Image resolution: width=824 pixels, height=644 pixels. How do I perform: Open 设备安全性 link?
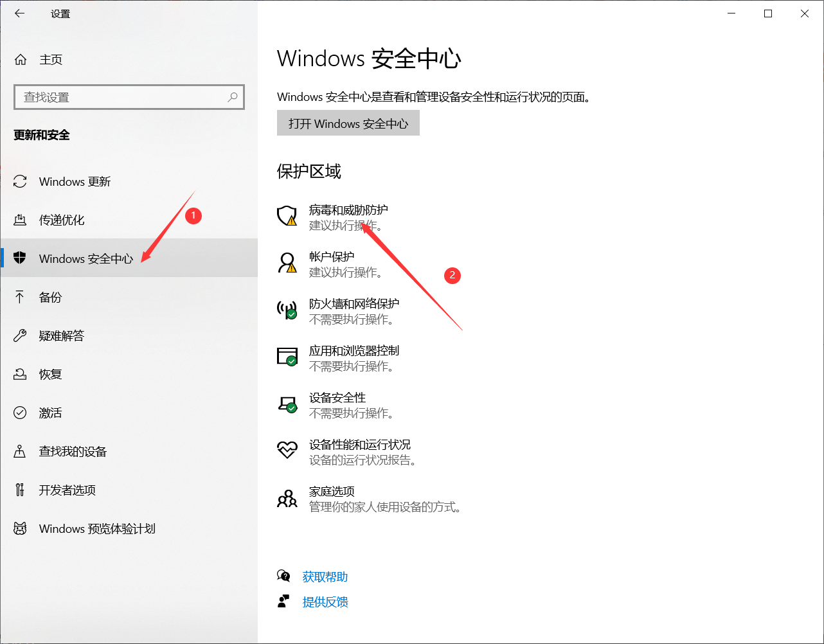pyautogui.click(x=337, y=398)
